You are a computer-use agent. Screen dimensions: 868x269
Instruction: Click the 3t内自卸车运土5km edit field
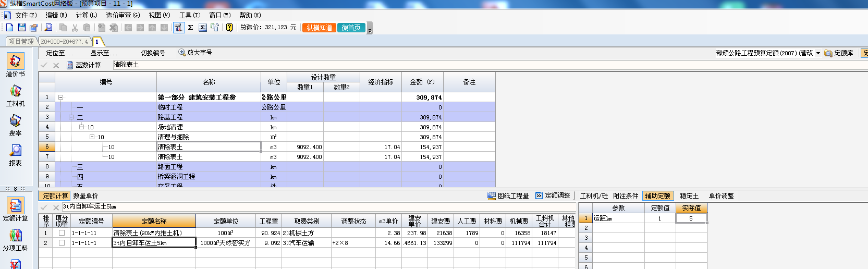318,207
